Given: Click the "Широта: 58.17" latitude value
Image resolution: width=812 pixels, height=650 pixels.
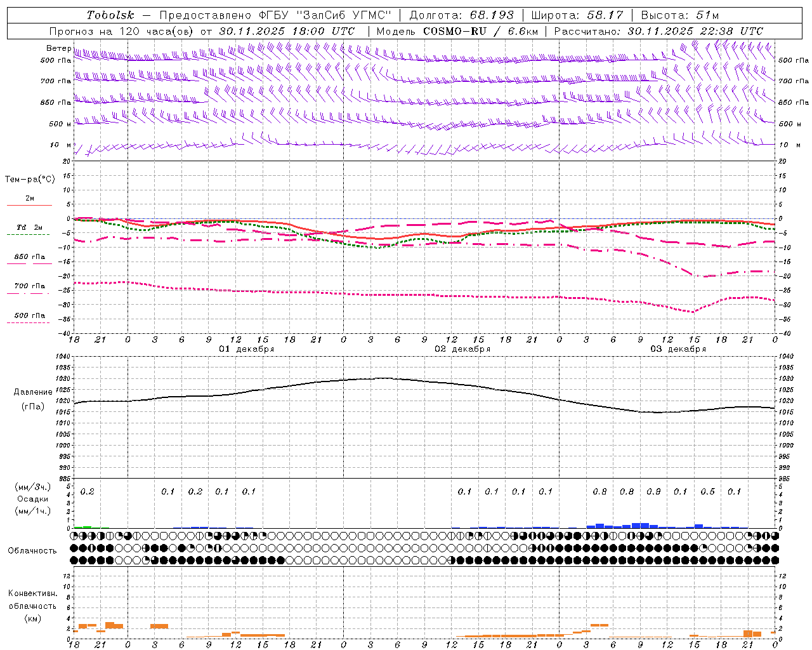Looking at the screenshot, I should [x=577, y=15].
